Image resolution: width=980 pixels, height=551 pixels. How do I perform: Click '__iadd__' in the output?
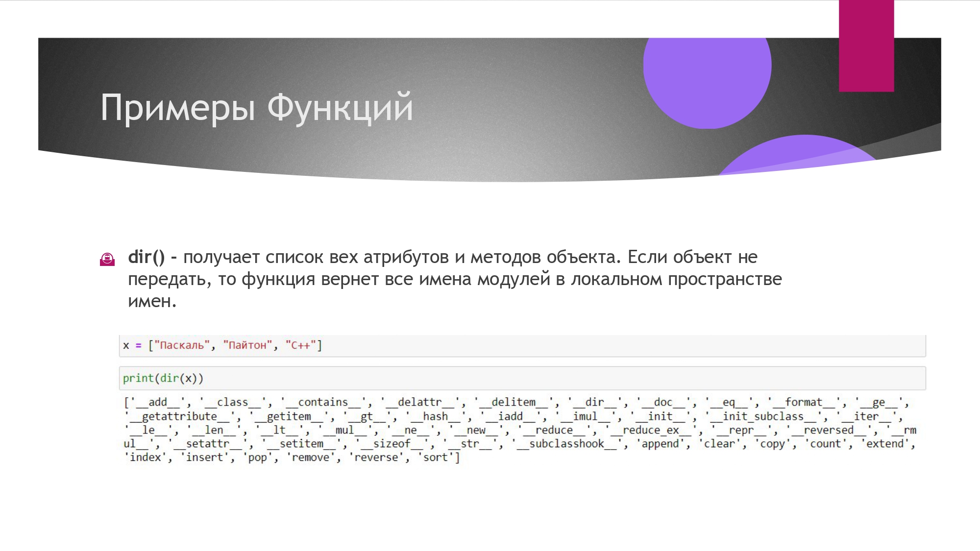511,417
